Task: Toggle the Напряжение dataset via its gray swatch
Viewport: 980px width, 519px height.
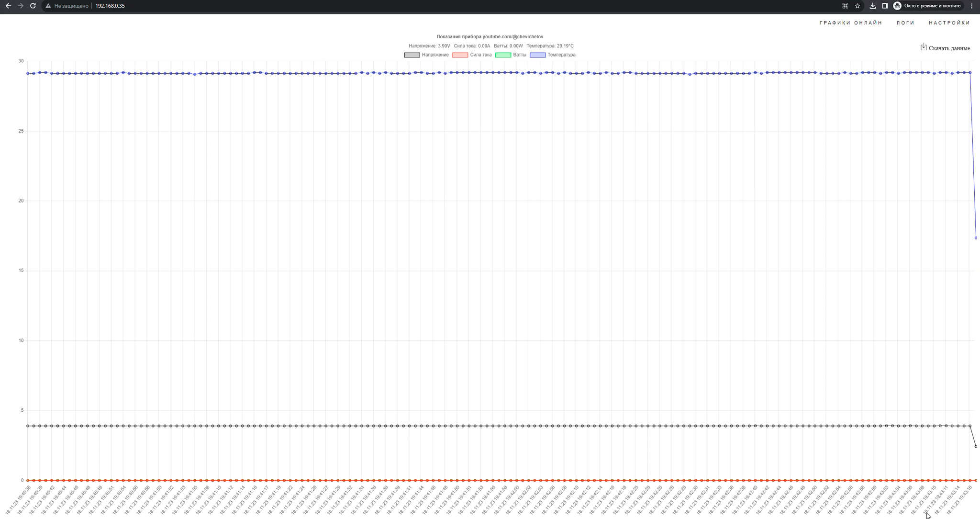Action: [x=412, y=55]
